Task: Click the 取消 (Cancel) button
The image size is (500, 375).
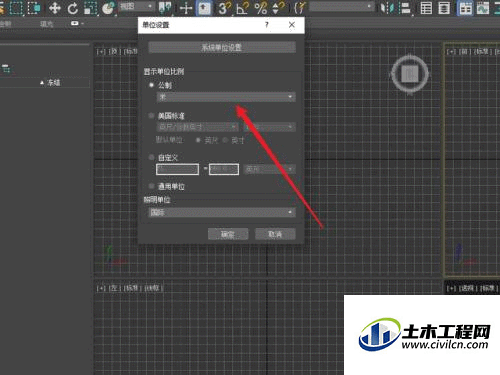Action: point(275,234)
